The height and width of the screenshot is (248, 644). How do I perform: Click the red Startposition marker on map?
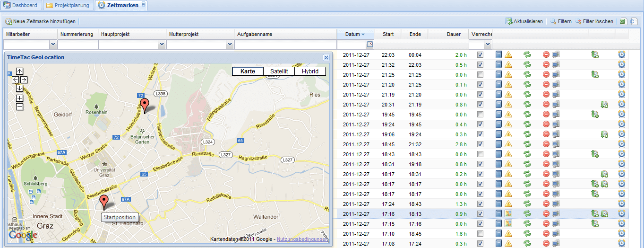pyautogui.click(x=104, y=202)
